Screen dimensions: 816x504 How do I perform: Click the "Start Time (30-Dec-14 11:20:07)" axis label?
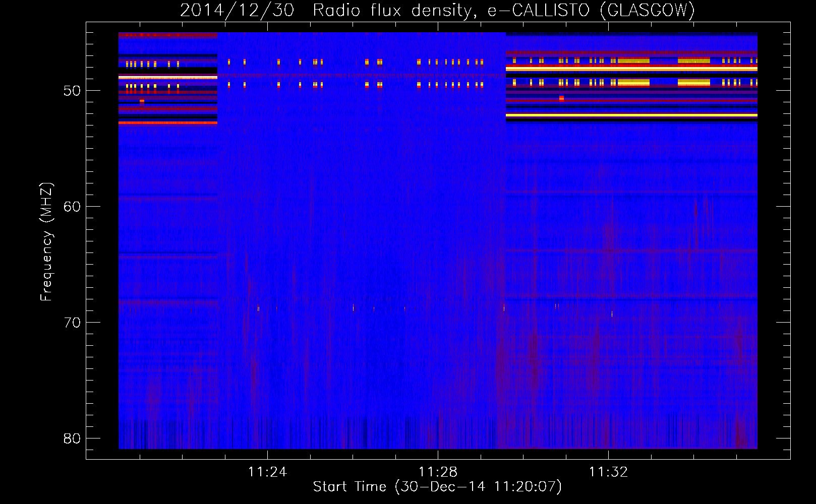437,487
